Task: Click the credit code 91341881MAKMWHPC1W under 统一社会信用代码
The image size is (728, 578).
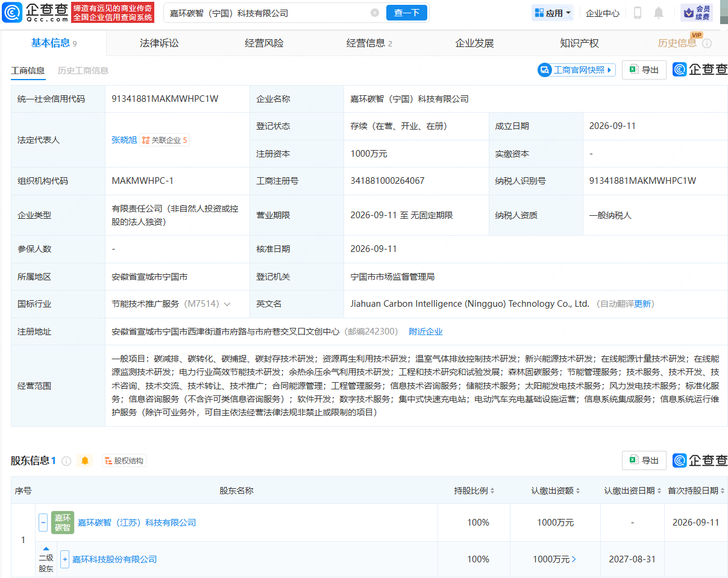Action: (165, 99)
